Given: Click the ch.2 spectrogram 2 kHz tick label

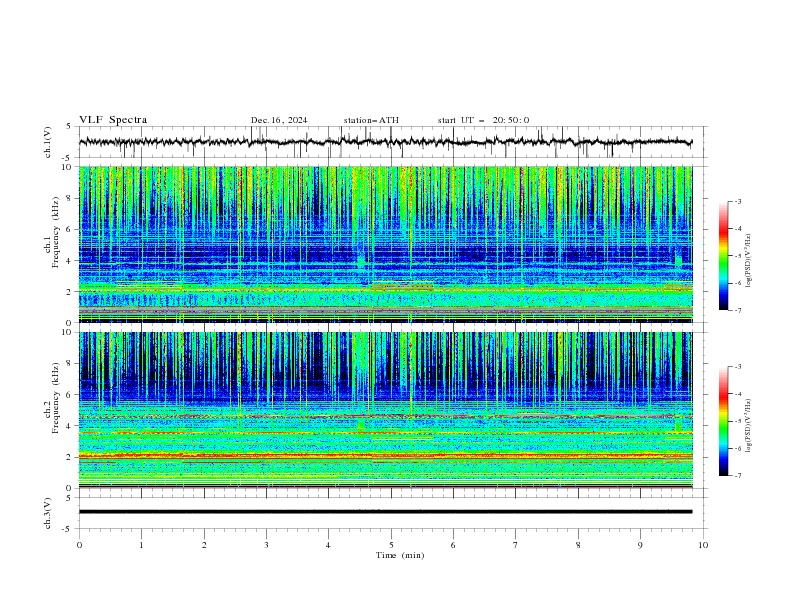Looking at the screenshot, I should click(70, 457).
